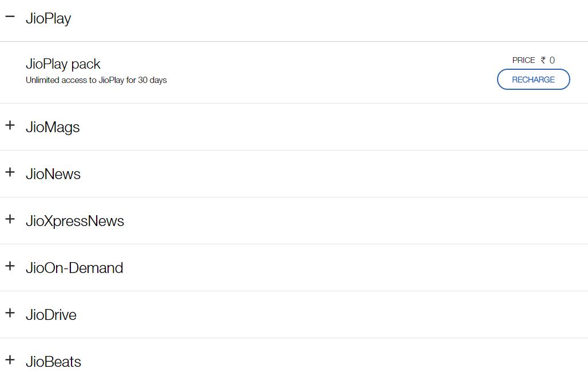Screen dimensions: 588x372
Task: Click the plus icon beside JioXpressNews
Action: pos(10,219)
